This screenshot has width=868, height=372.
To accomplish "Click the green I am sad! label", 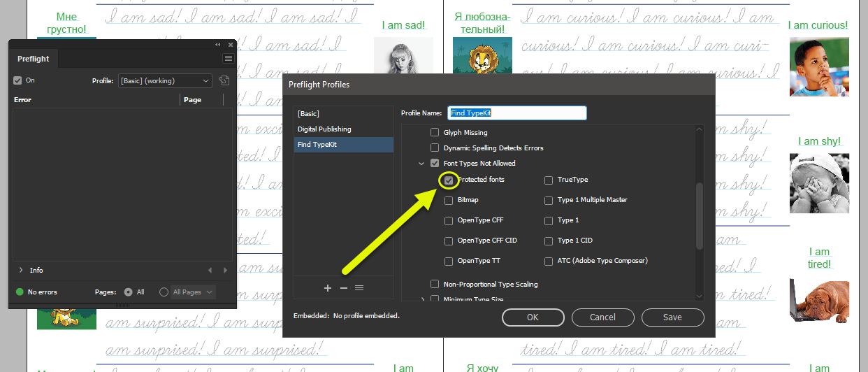I will click(403, 25).
